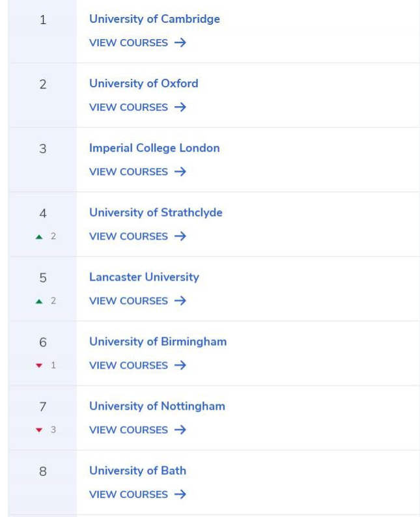420x517 pixels.
Task: Click the green up arrow under rank 5
Action: (39, 301)
